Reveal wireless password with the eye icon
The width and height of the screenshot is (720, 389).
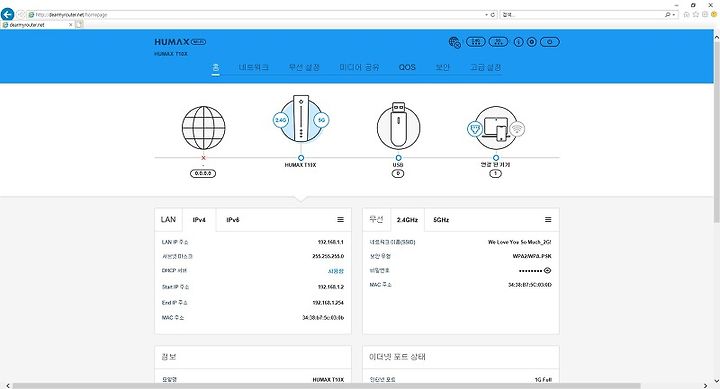[547, 271]
